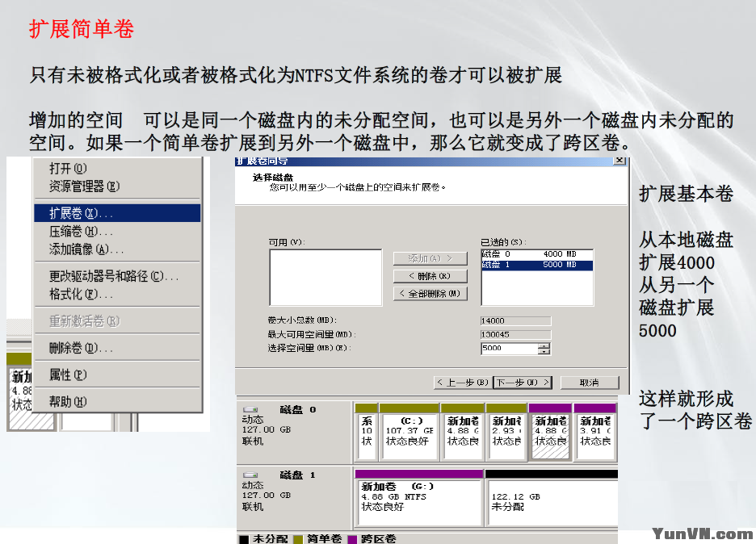Select 新加卷 (G:) 4.88 GB NTFS volume
Image resolution: width=756 pixels, height=544 pixels.
click(418, 498)
